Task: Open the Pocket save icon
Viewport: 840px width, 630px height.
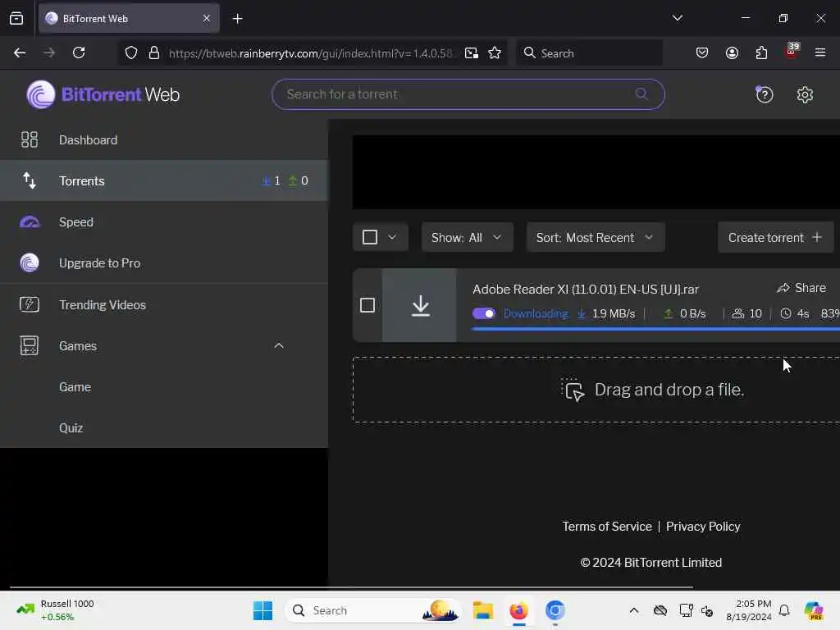Action: 702,53
